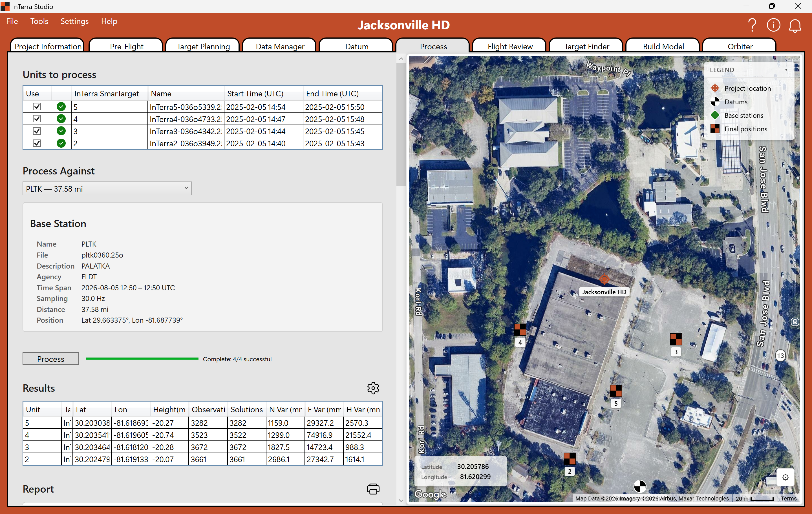Click the InTerra Studio app logo
Image resolution: width=812 pixels, height=514 pixels.
tap(5, 6)
